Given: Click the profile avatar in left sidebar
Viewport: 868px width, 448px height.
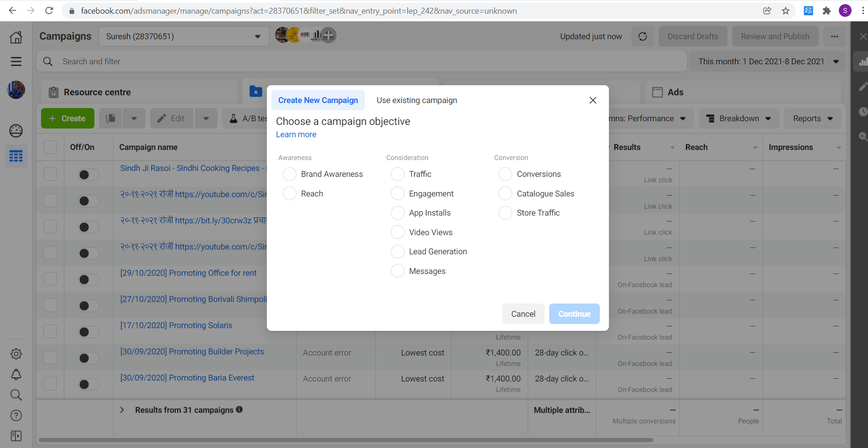Looking at the screenshot, I should [16, 90].
